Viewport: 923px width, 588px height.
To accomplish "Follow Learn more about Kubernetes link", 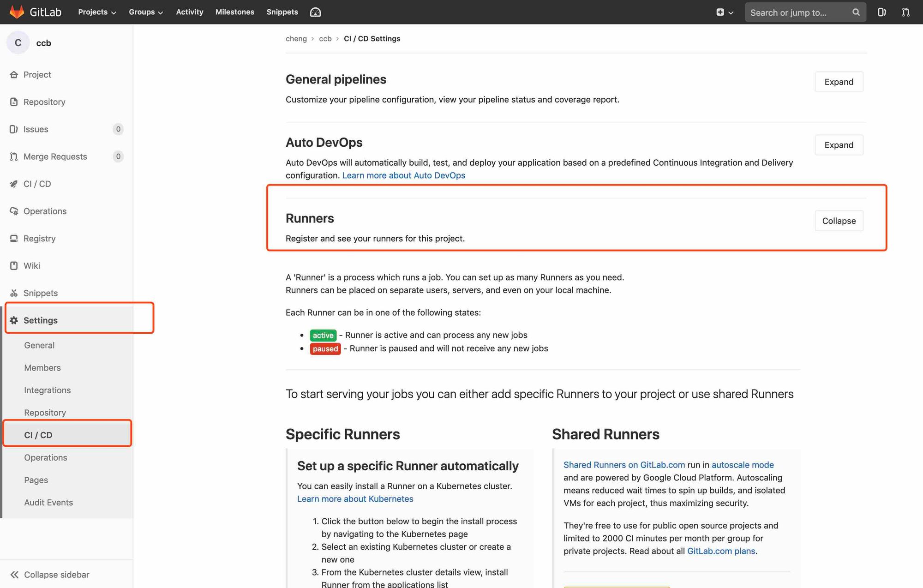I will point(355,498).
